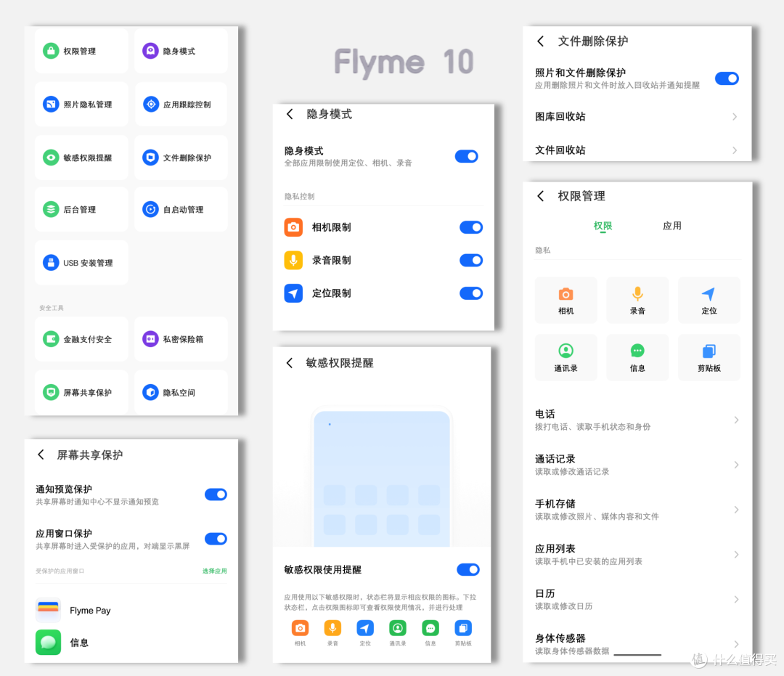This screenshot has height=676, width=784.
Task: Toggle 敏感权限使用提醒 switch
Action: tap(468, 569)
